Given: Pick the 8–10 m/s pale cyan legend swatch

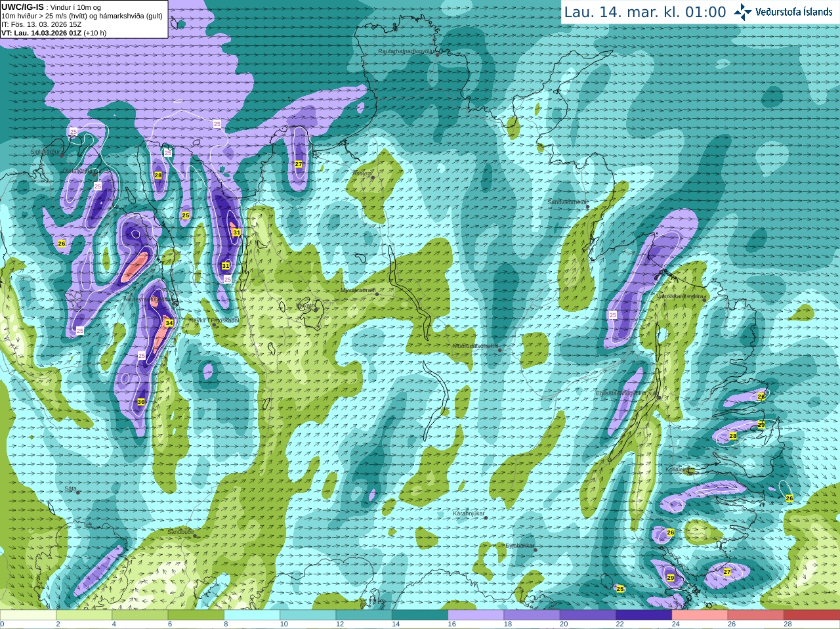Looking at the screenshot, I should (252, 615).
